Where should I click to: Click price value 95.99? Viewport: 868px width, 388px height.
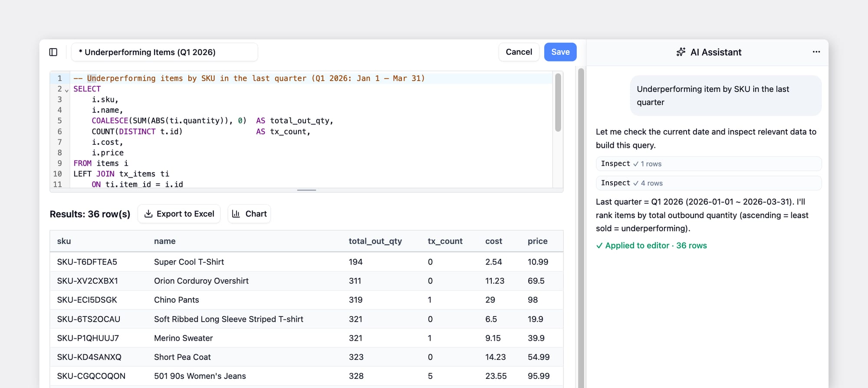pos(539,376)
